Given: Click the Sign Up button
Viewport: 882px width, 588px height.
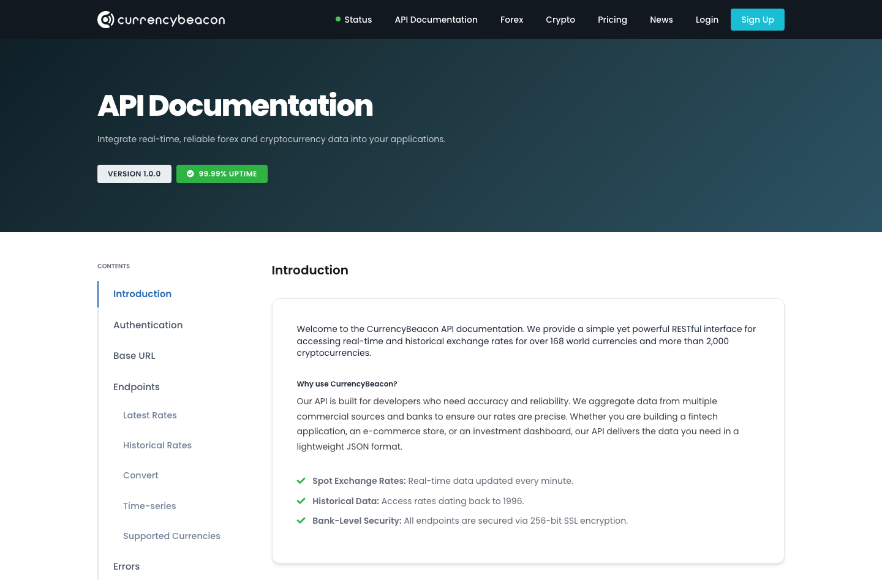Looking at the screenshot, I should coord(757,19).
